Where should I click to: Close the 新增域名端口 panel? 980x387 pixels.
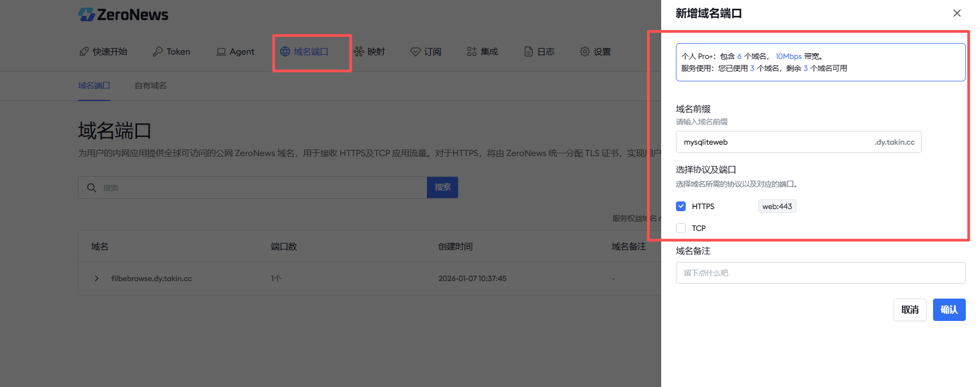click(x=957, y=13)
